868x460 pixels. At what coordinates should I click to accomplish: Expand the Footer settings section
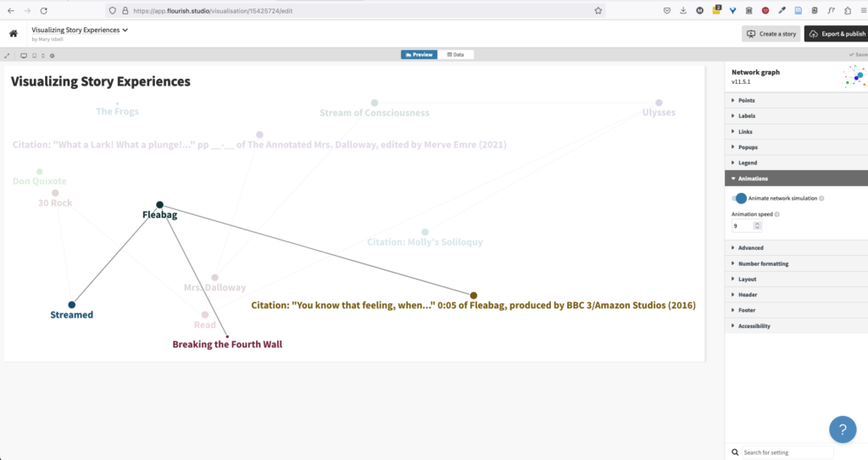pos(796,310)
